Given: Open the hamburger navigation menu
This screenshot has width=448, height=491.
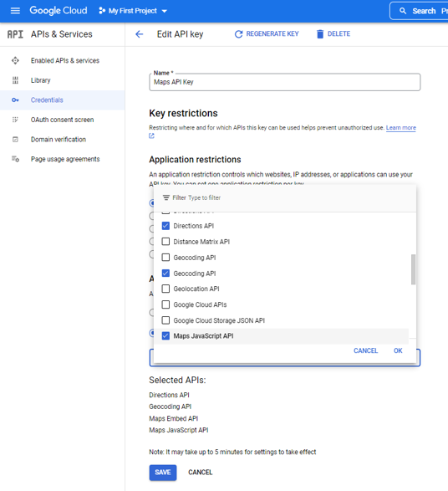Looking at the screenshot, I should (15, 11).
